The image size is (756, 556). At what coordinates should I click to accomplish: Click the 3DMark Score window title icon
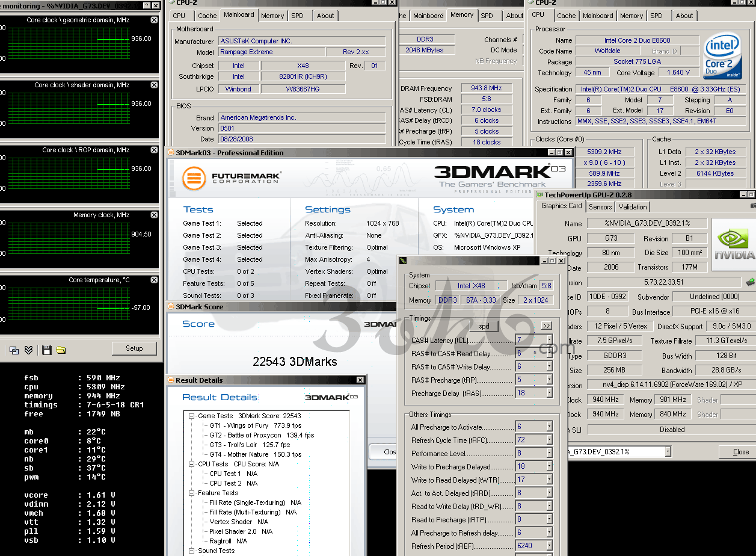coord(171,306)
